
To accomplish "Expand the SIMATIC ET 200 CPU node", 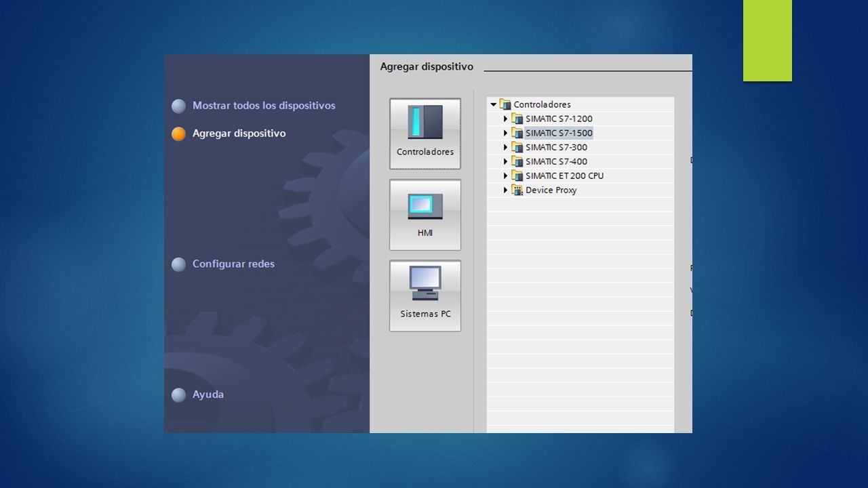I will tap(505, 176).
